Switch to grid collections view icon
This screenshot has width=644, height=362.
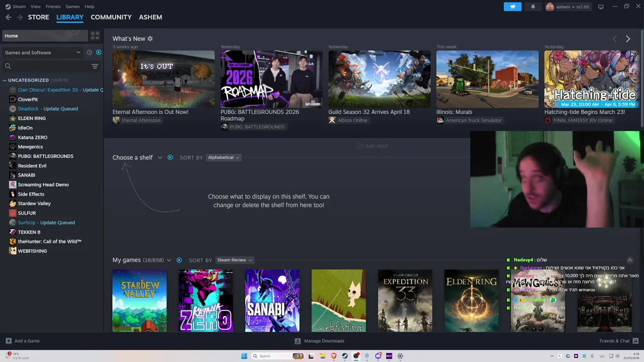[95, 36]
